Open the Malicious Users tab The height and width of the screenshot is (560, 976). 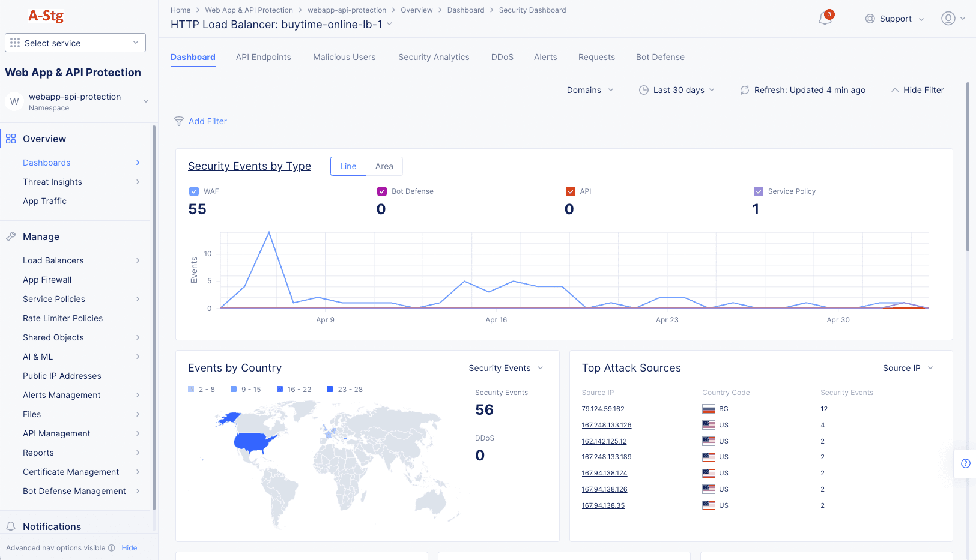pos(344,57)
